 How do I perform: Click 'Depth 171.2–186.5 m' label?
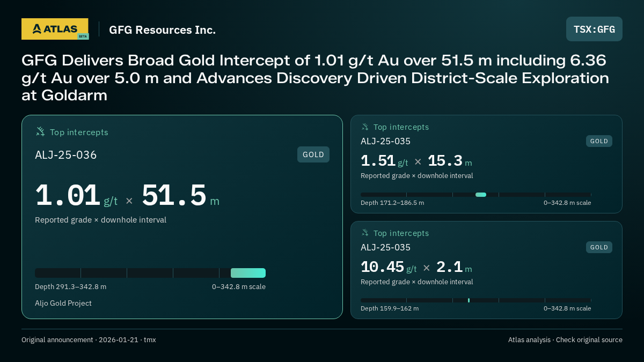point(392,203)
